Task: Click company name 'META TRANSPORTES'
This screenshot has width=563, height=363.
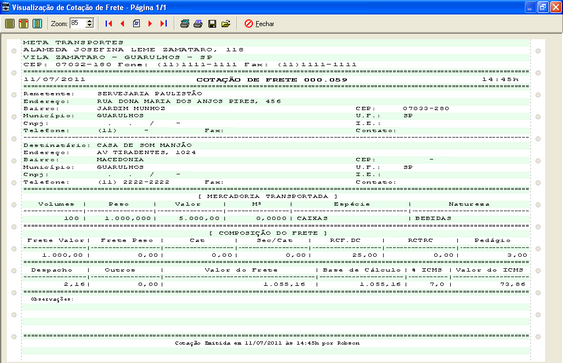Action: tap(73, 42)
